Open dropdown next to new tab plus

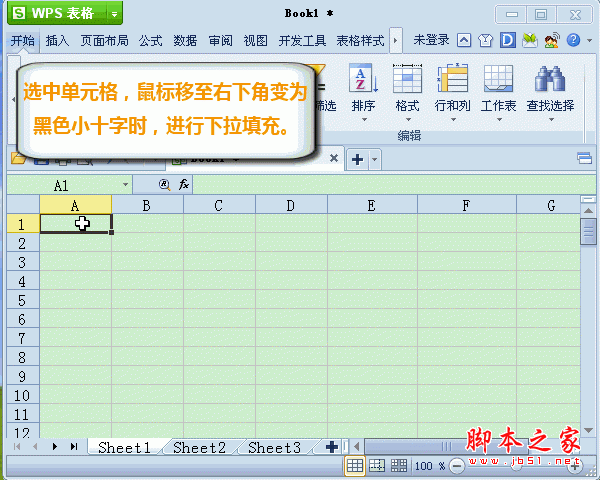375,159
